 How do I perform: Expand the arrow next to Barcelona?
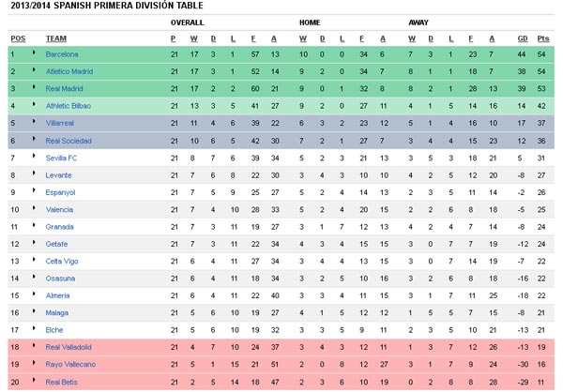(34, 53)
